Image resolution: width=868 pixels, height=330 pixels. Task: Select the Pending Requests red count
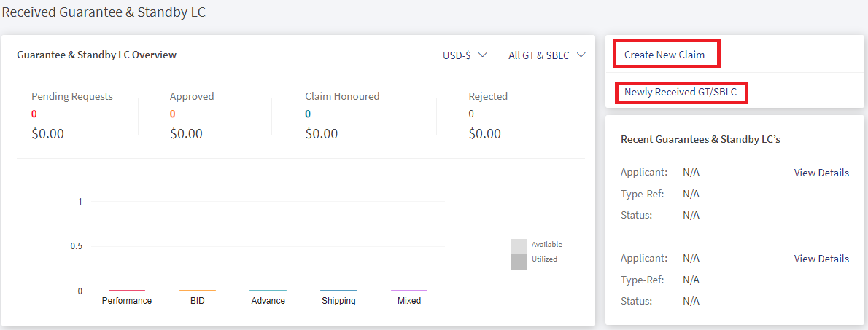34,114
